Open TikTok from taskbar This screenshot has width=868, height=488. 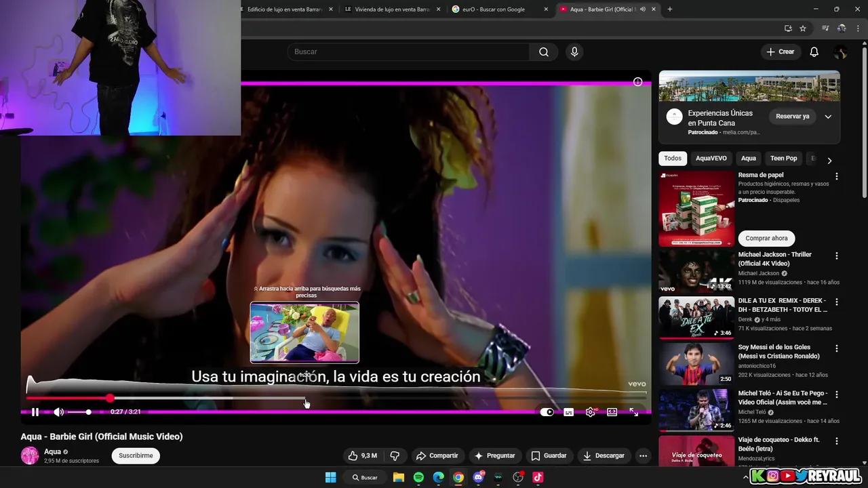pos(538,477)
